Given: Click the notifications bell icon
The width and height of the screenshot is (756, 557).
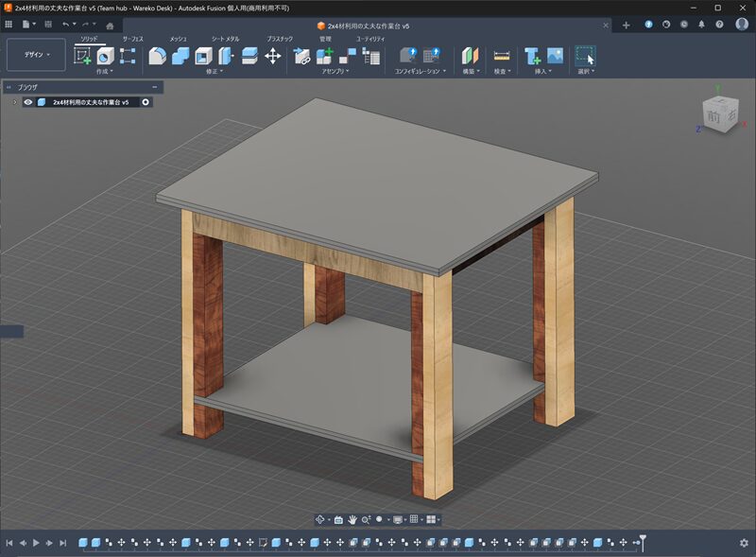Looking at the screenshot, I should (701, 25).
